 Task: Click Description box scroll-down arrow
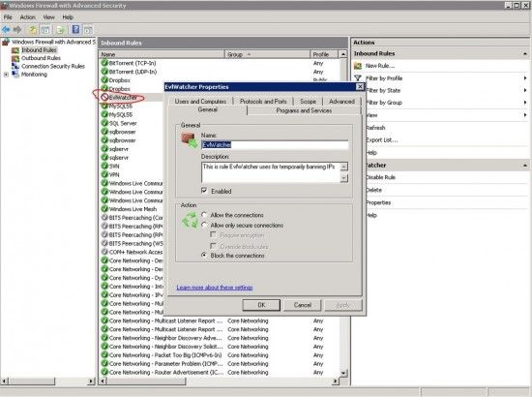coord(344,178)
